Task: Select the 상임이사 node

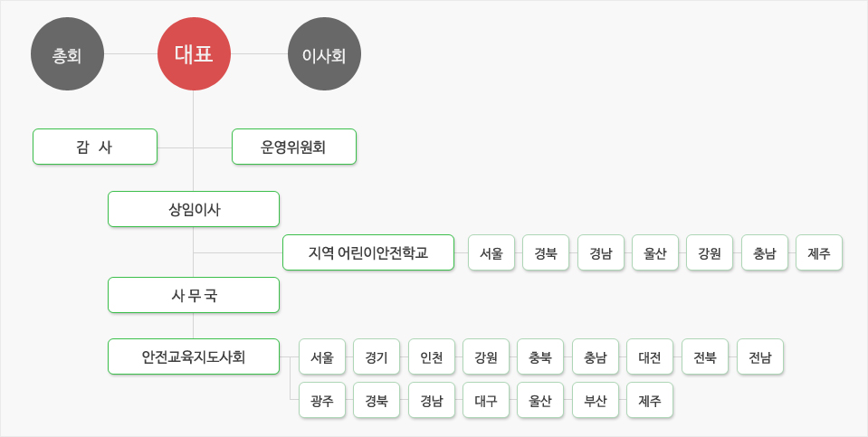Action: coord(194,209)
